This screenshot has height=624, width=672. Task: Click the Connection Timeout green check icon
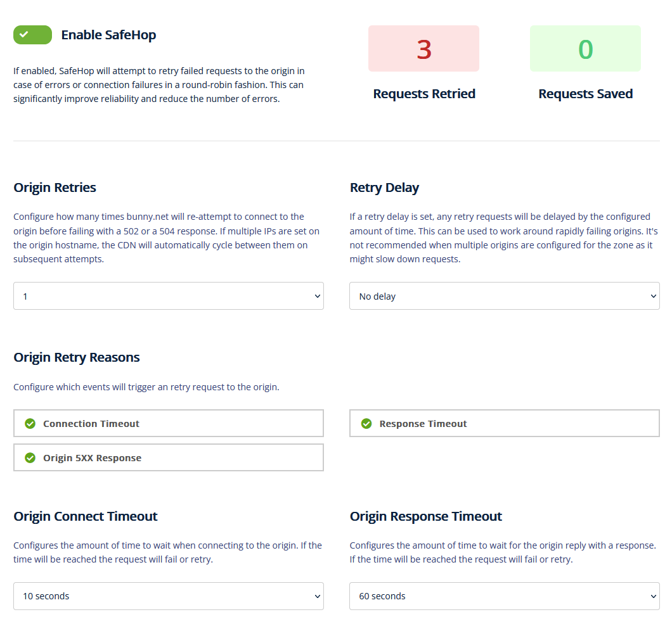click(30, 424)
